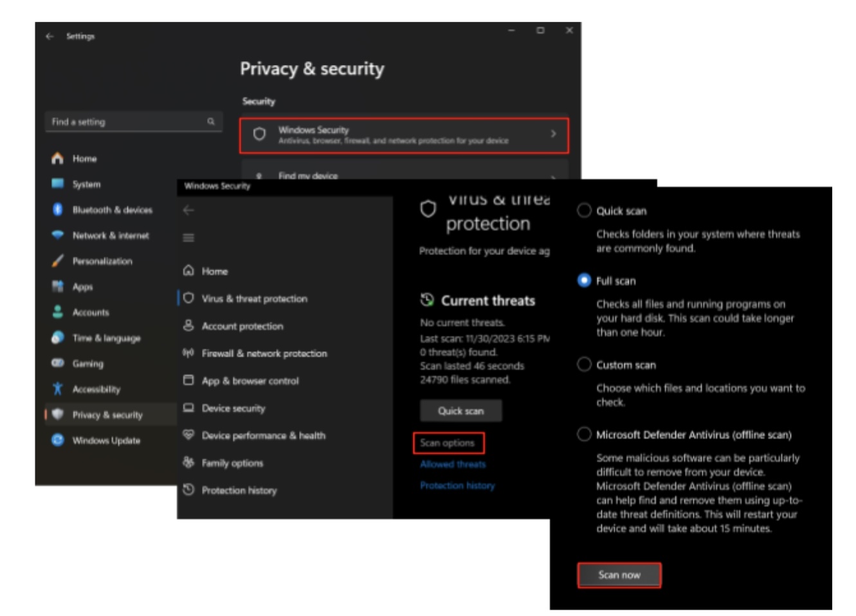Expand the Windows Security row chevron
The image size is (856, 616).
coord(553,134)
